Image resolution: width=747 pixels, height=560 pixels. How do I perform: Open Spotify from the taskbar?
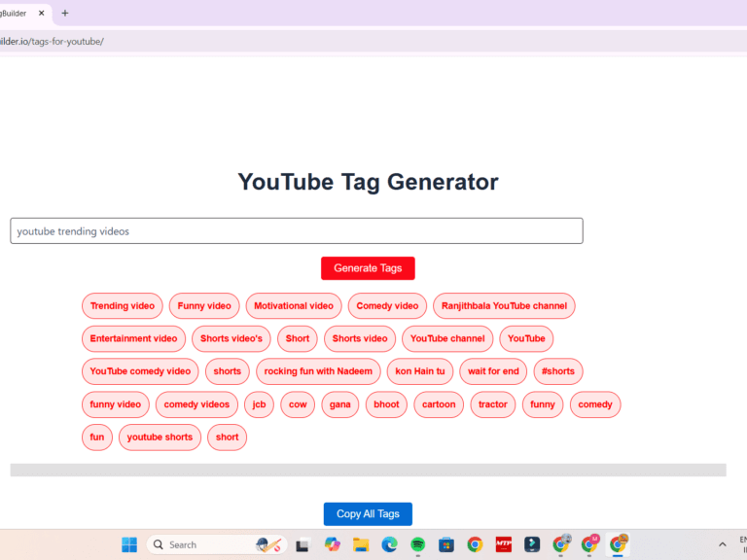(x=418, y=544)
